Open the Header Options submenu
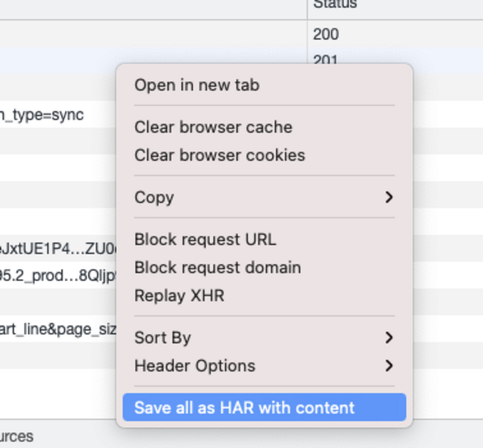The height and width of the screenshot is (448, 483). tap(264, 366)
